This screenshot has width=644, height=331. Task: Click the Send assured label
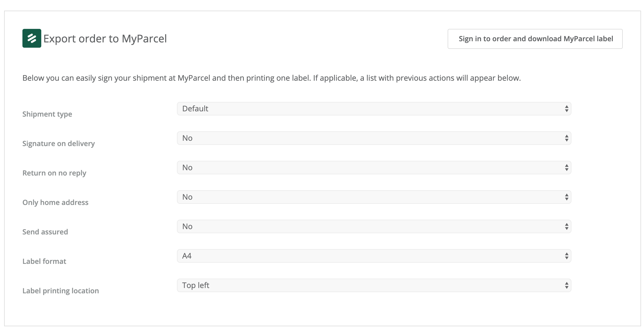pyautogui.click(x=45, y=232)
